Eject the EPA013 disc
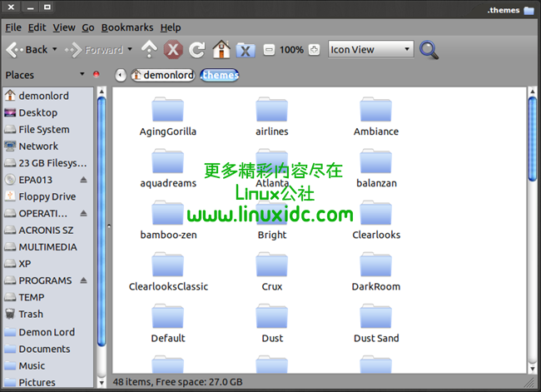Viewport: 541px width, 392px height. click(83, 180)
